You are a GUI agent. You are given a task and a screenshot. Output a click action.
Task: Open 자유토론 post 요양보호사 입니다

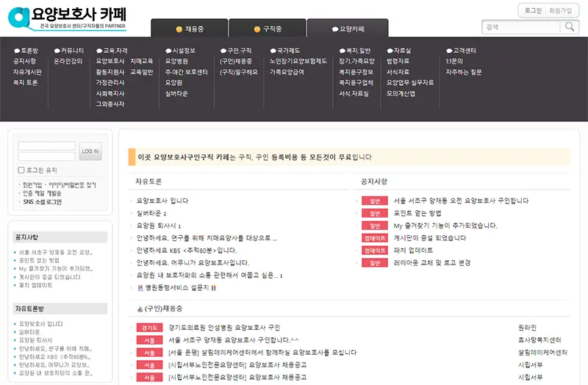coord(162,201)
